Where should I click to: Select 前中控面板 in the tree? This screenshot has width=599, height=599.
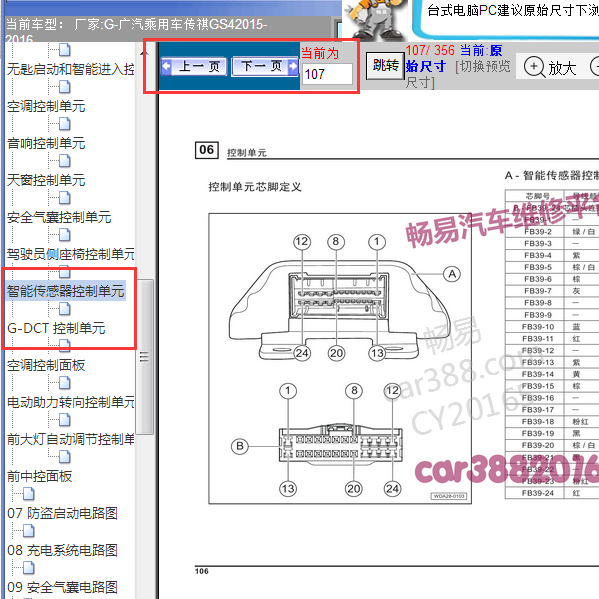pyautogui.click(x=40, y=476)
